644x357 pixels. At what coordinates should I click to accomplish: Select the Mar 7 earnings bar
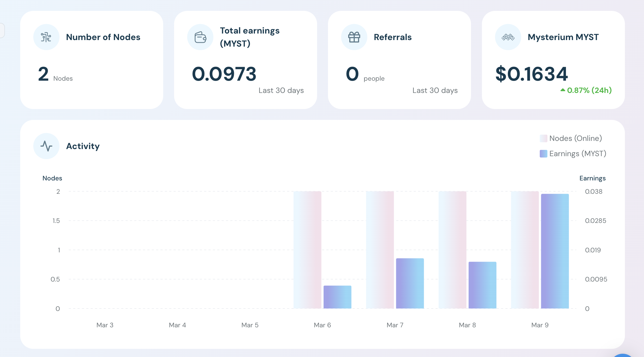(410, 283)
